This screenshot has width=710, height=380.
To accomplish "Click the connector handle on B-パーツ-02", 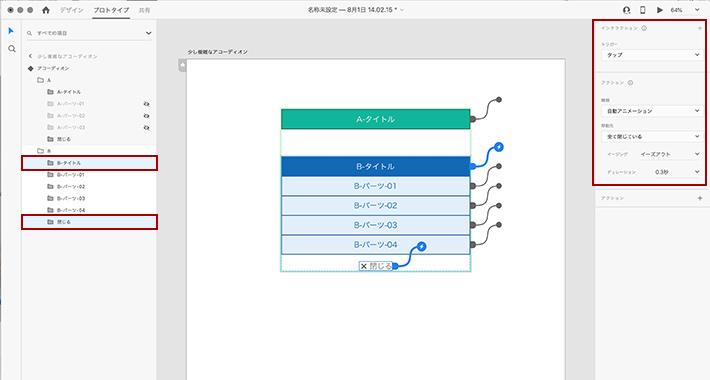I will pos(473,206).
